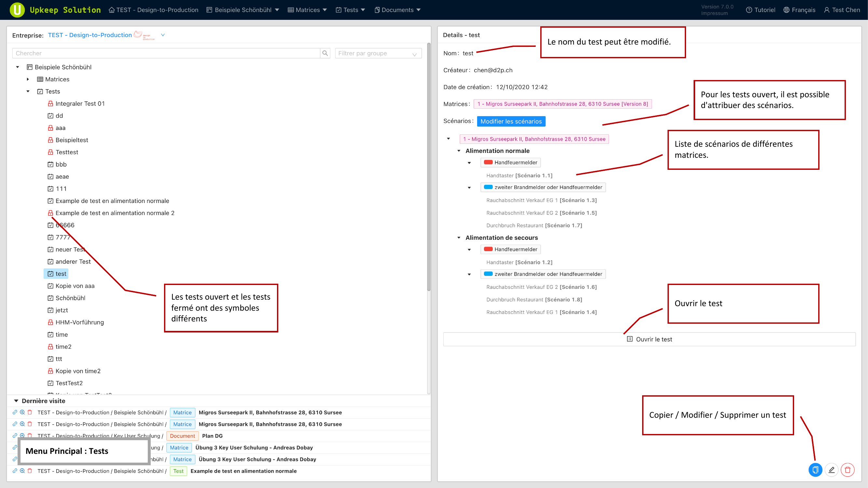
Task: Open the Documents menu
Action: click(398, 10)
